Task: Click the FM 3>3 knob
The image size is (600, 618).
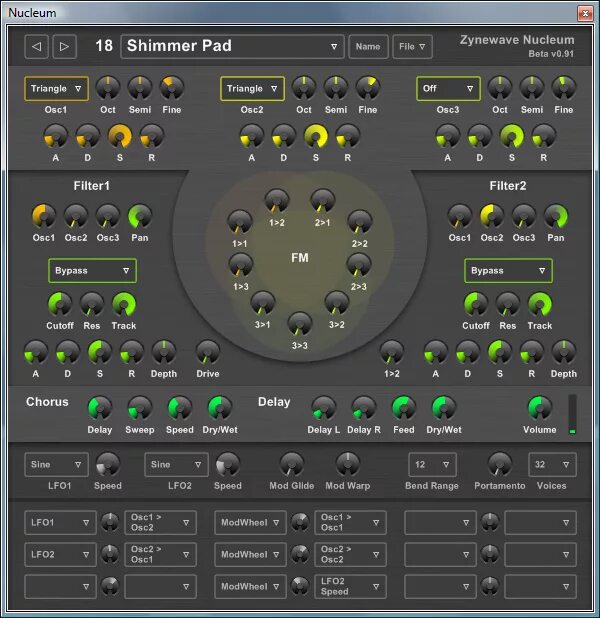Action: tap(300, 324)
